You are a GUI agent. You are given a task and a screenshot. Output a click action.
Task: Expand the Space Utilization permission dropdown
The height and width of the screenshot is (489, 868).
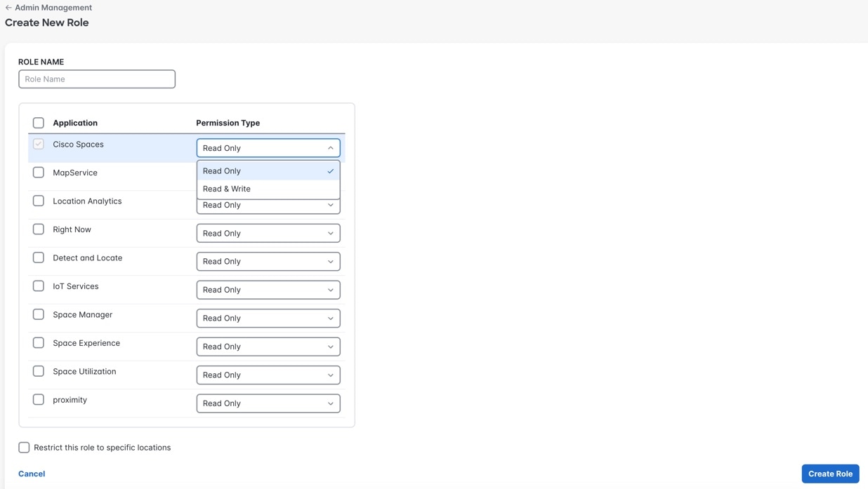pos(268,375)
